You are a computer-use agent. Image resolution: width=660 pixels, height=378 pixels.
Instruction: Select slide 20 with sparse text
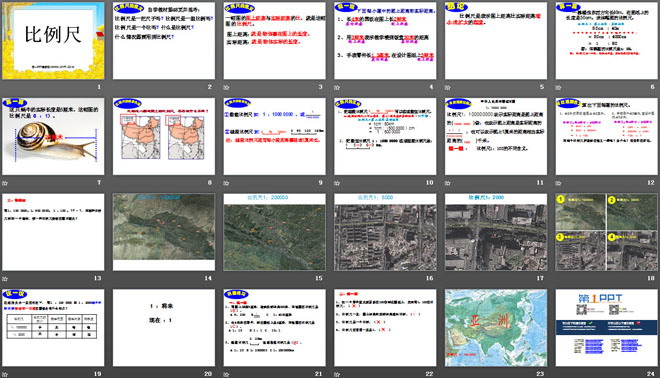(164, 327)
